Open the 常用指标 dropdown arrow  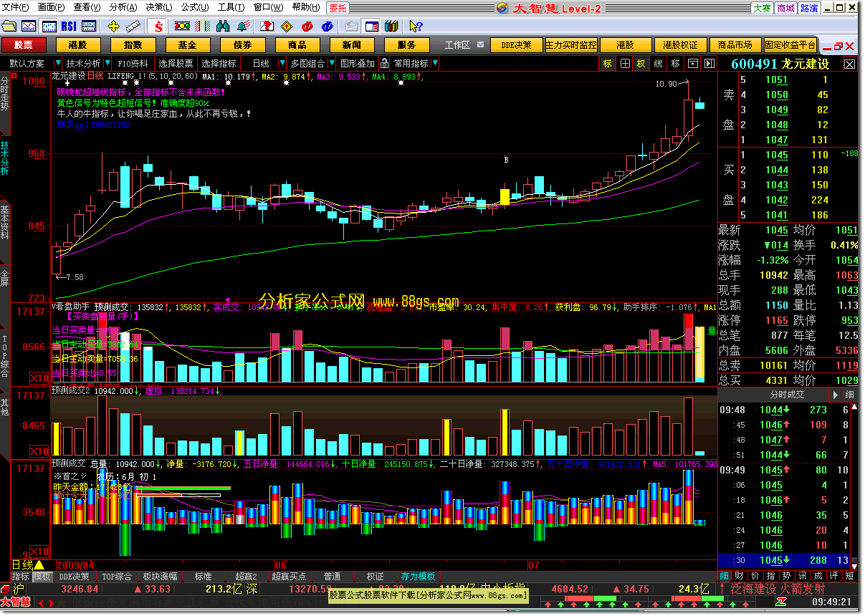coord(435,63)
